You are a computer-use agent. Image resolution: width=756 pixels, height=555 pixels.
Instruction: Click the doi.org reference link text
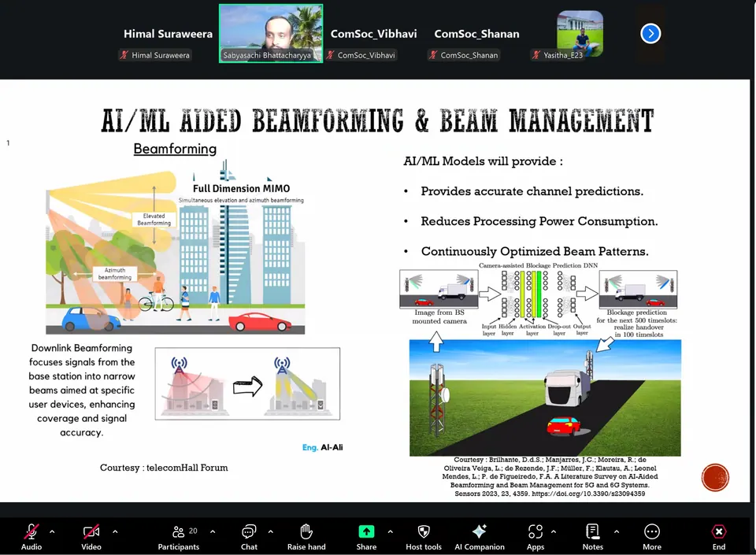pos(588,494)
